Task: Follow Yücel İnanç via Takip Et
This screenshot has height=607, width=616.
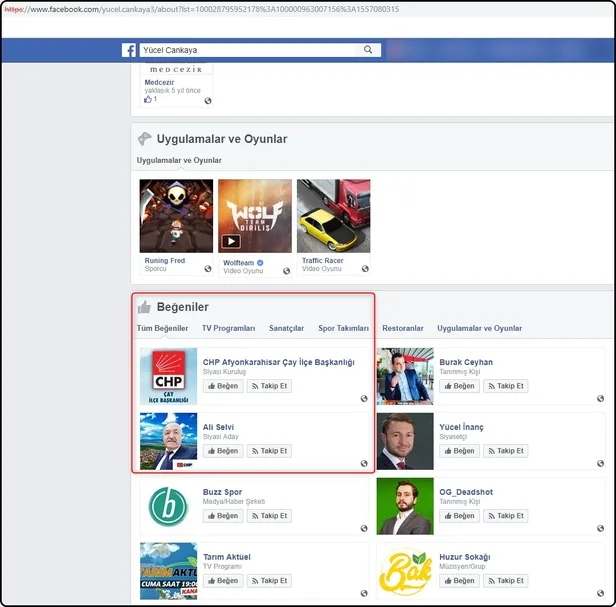Action: pyautogui.click(x=505, y=451)
